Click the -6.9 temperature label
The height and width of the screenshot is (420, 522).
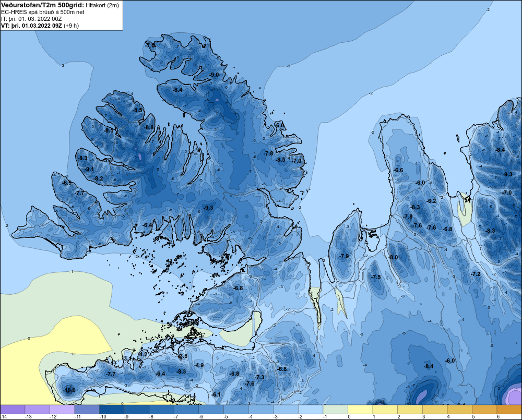(x=67, y=183)
